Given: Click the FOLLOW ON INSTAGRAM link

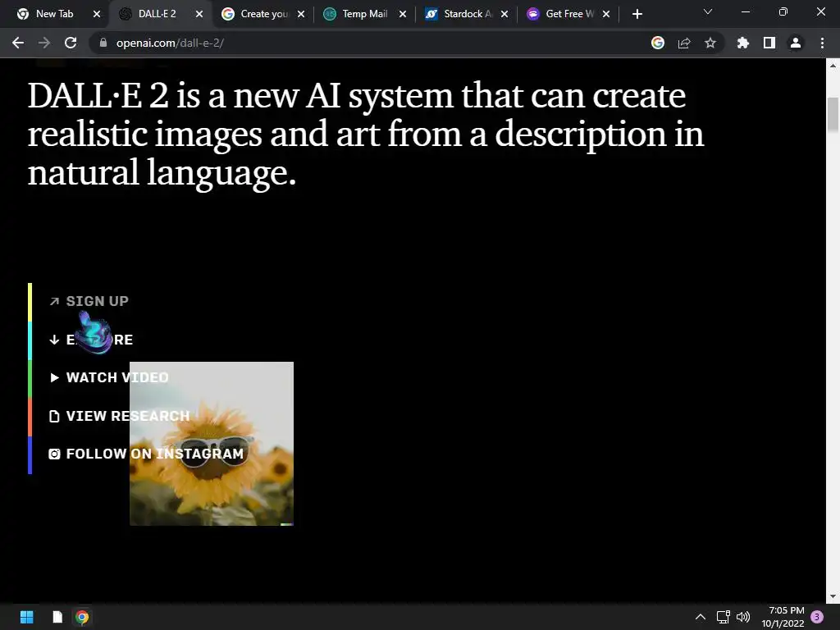Looking at the screenshot, I should pyautogui.click(x=155, y=454).
